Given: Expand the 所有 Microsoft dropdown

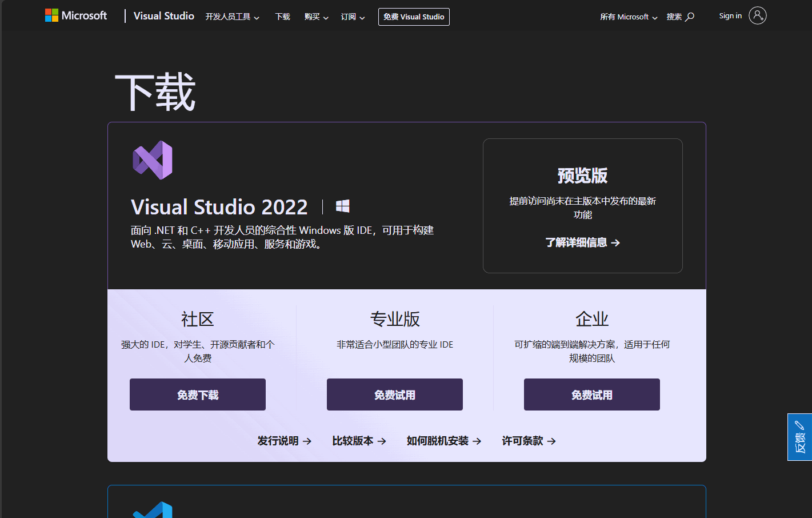Looking at the screenshot, I should (x=629, y=17).
